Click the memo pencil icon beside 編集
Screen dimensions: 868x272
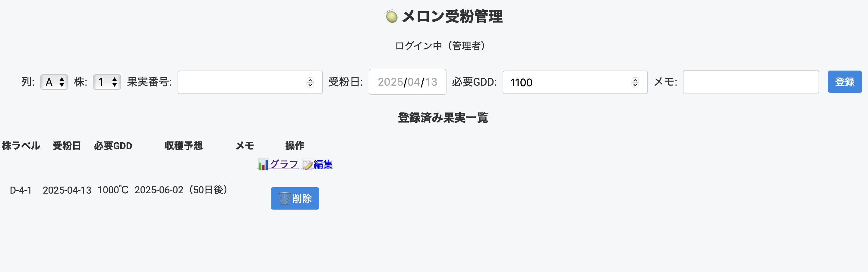[x=307, y=165]
